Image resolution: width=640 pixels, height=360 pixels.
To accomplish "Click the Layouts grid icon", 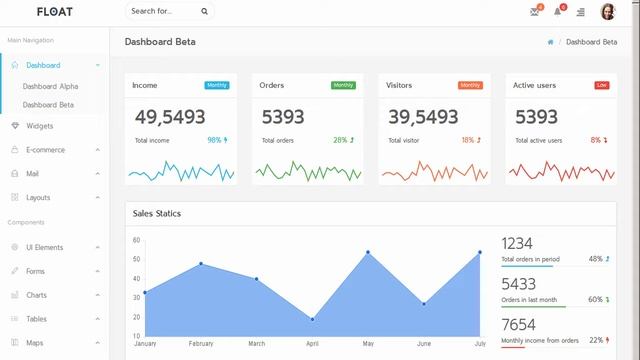I will pos(15,197).
